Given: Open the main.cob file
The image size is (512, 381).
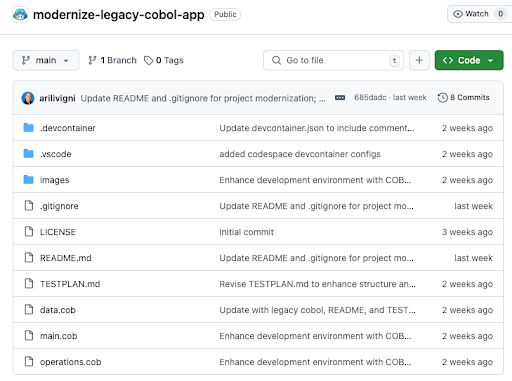Looking at the screenshot, I should pos(59,336).
